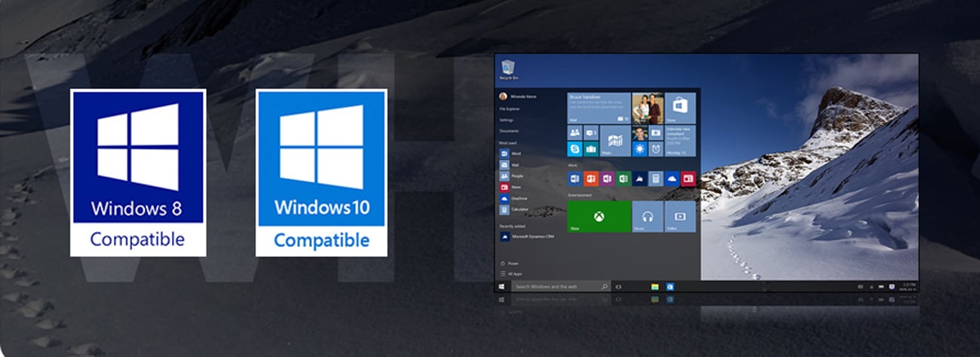The image size is (980, 357).
Task: Open File Explorer from the Start menu list
Action: tap(510, 109)
